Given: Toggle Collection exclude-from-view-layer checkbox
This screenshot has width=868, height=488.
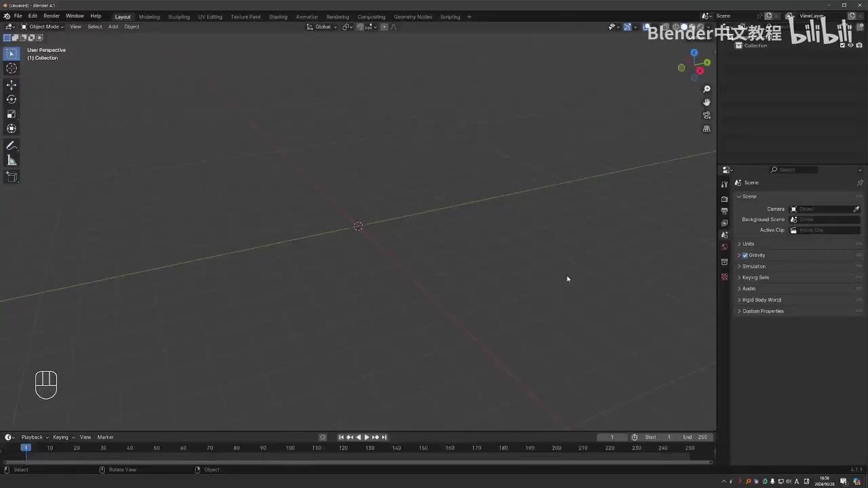Looking at the screenshot, I should 843,45.
